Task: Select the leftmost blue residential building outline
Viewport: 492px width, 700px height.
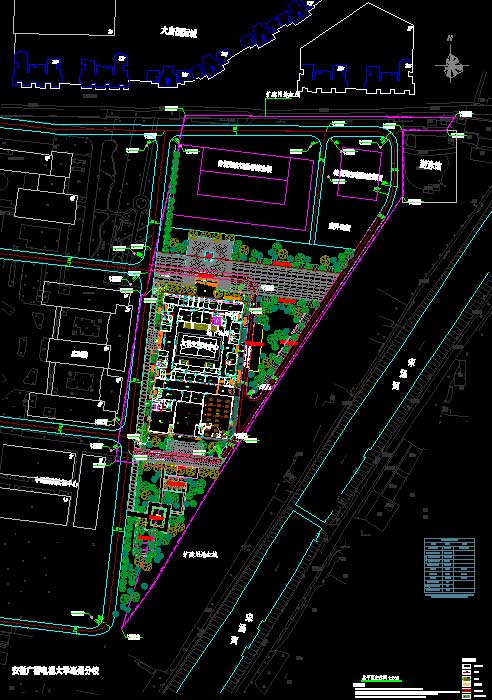Action: [x=39, y=69]
